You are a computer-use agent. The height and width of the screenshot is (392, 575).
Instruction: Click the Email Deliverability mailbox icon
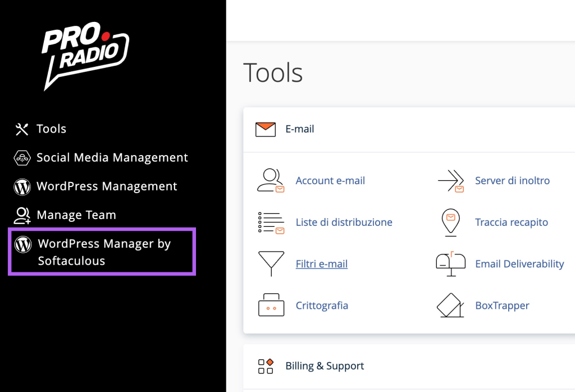(x=450, y=263)
